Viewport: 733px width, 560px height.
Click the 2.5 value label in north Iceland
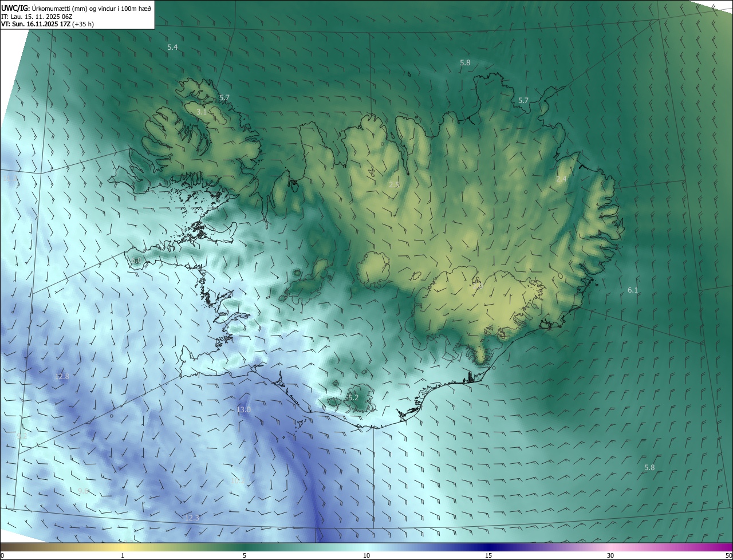(394, 184)
